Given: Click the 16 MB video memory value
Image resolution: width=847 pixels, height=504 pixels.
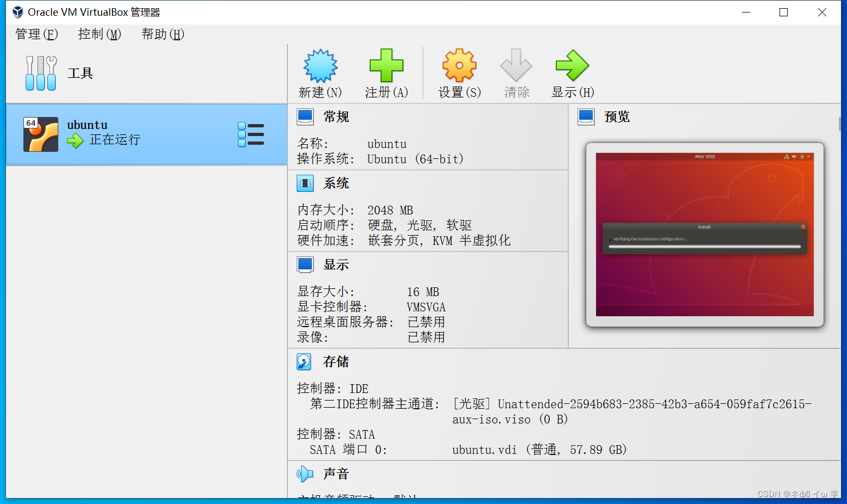Looking at the screenshot, I should tap(423, 292).
